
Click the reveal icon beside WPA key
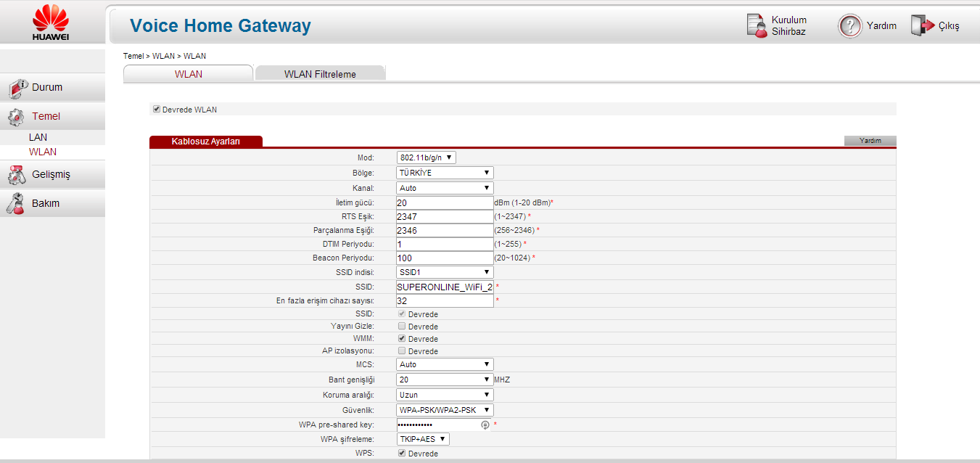pos(485,425)
